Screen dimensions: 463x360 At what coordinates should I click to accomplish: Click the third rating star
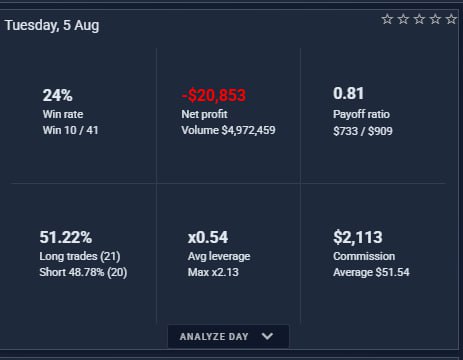(419, 19)
